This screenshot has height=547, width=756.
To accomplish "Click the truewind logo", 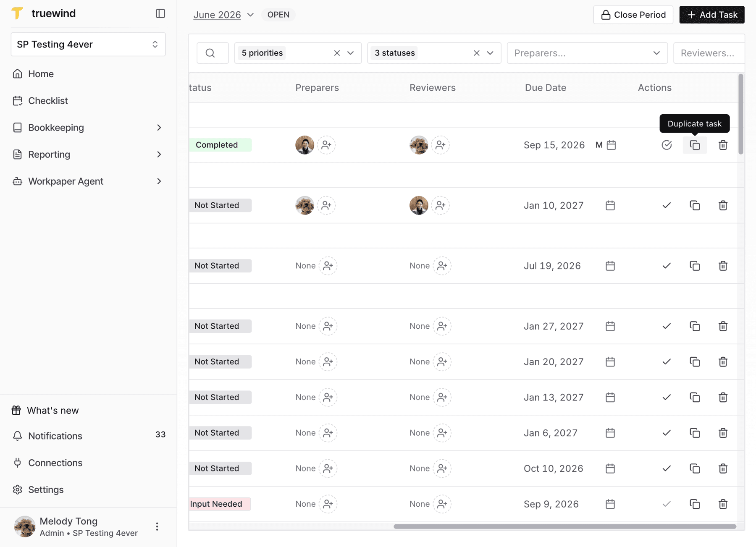I will click(x=44, y=13).
